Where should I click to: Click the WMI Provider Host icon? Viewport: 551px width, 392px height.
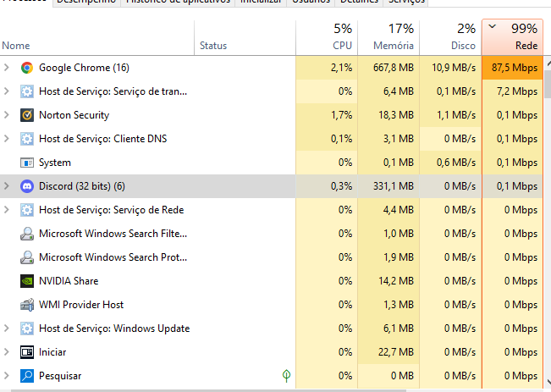27,305
